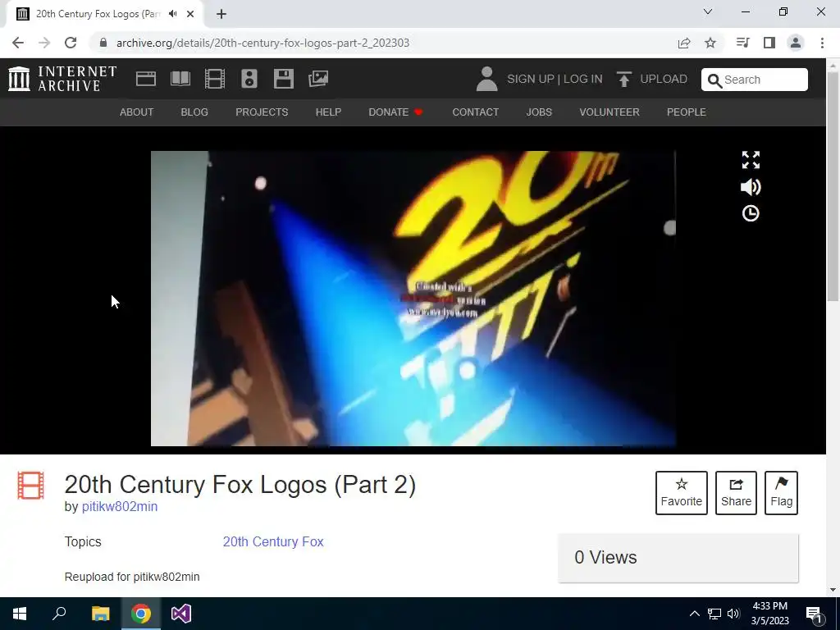Open the Windows Start menu
The height and width of the screenshot is (630, 840).
(20, 614)
